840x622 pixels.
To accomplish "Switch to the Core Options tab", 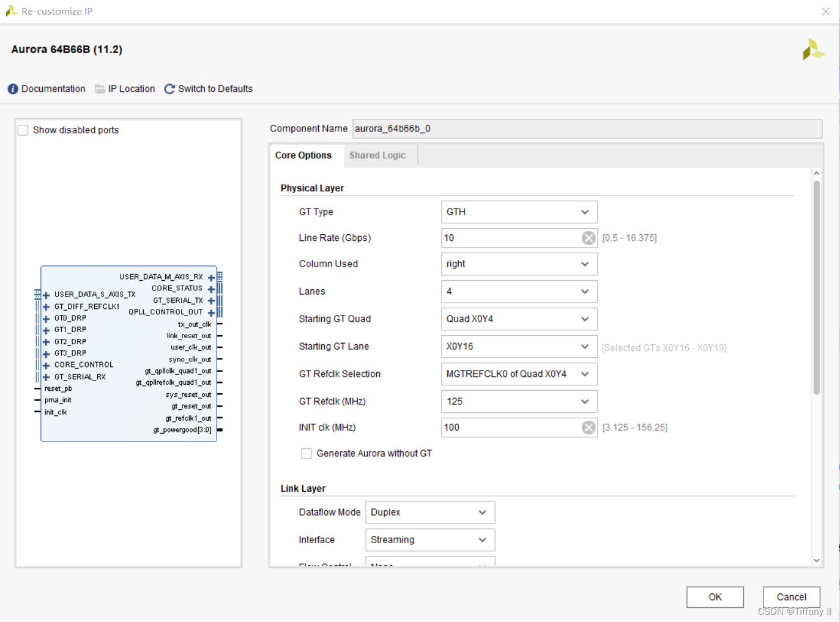I will point(303,155).
